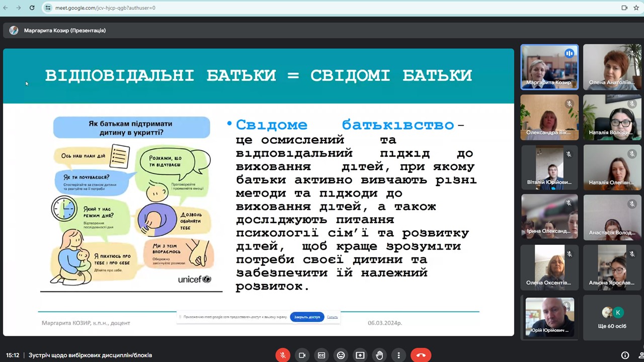Toggle mute on Наталія Володи's tile
Screen dimensions: 644x362
pos(632,104)
